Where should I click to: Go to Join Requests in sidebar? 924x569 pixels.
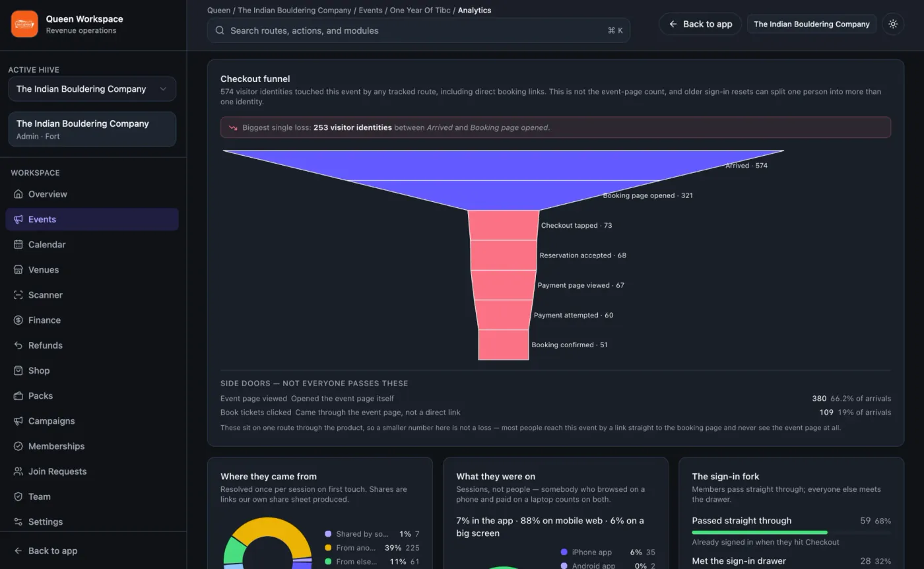[92, 471]
